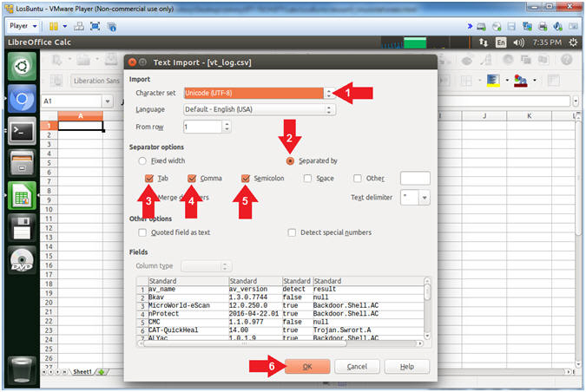Toggle the Semicolon separator checkbox

click(x=246, y=179)
